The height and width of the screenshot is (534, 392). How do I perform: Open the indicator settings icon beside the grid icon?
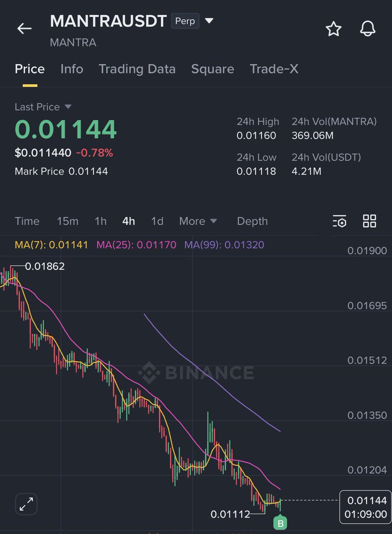pos(340,221)
